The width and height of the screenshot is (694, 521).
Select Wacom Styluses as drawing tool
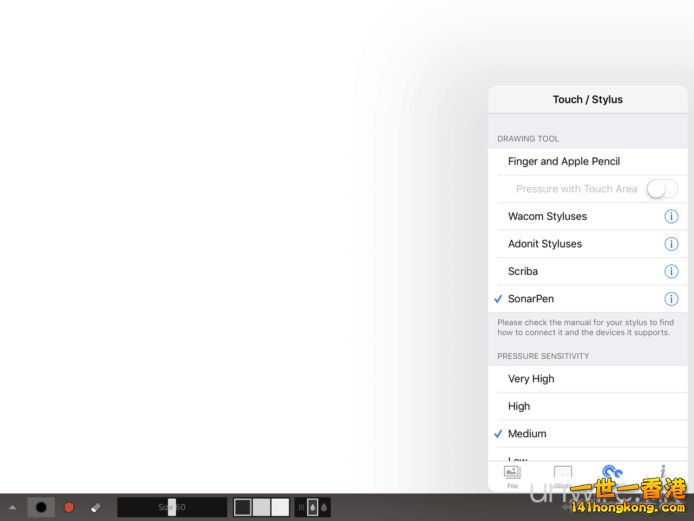(x=548, y=216)
